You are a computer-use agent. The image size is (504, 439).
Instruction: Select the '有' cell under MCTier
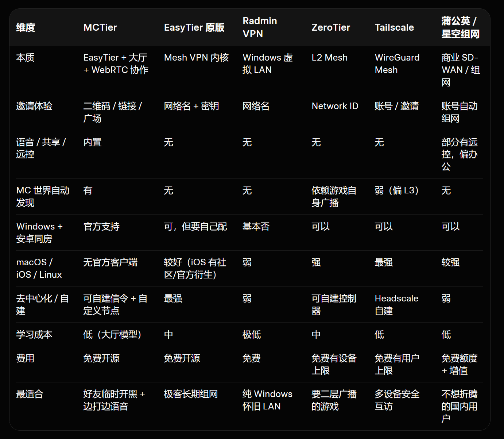88,190
